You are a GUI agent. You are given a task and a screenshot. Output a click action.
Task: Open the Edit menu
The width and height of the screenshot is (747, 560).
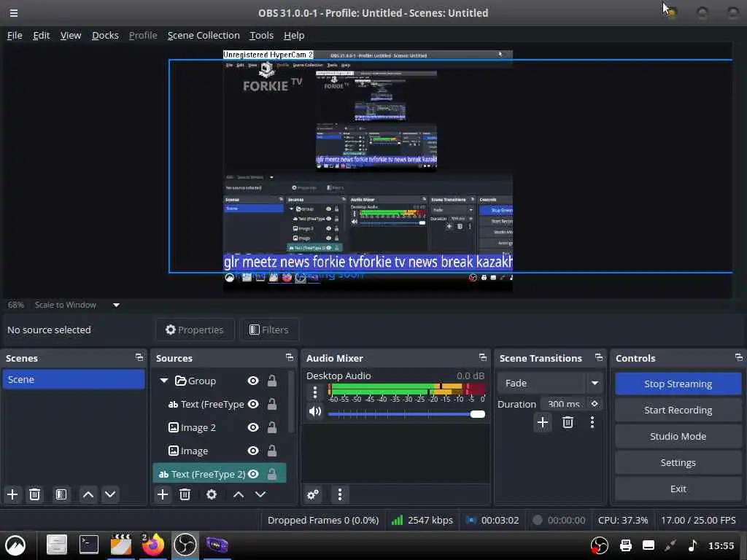(41, 35)
